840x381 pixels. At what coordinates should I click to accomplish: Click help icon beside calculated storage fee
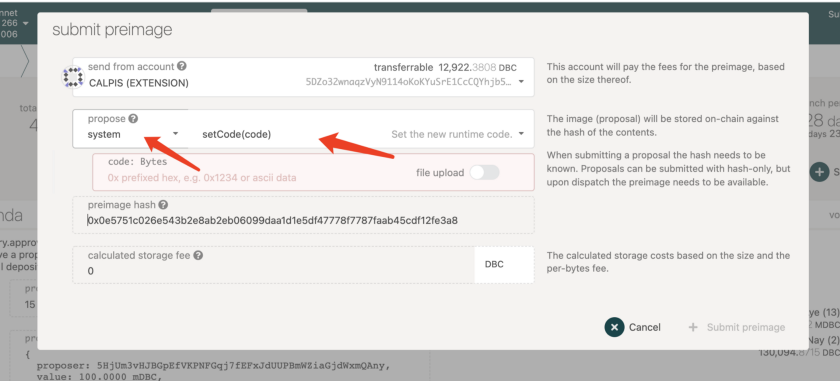pyautogui.click(x=198, y=255)
